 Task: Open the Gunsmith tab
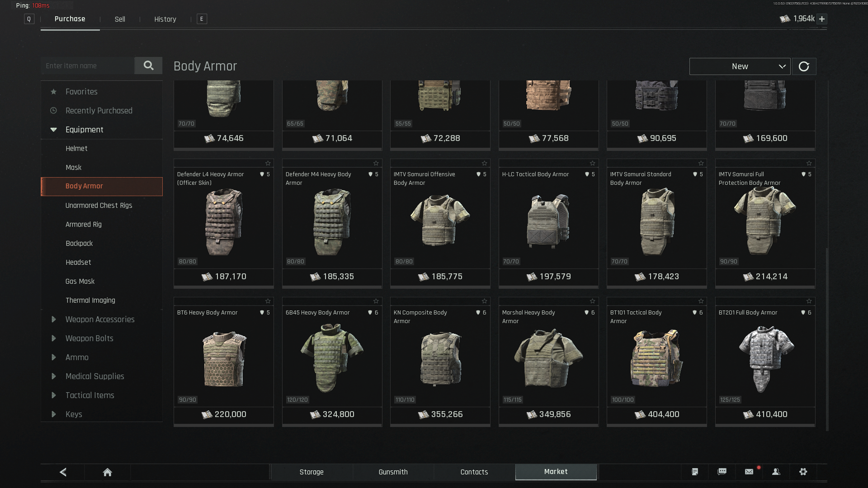[393, 472]
